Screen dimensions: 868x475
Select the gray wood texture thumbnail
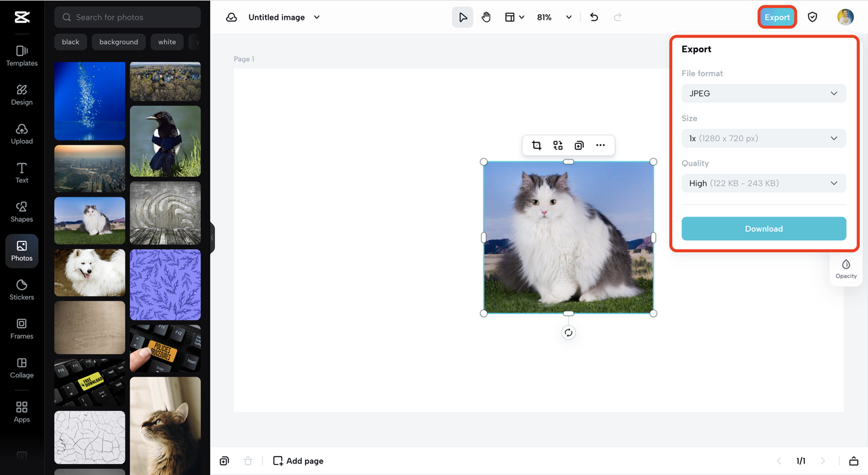pyautogui.click(x=165, y=213)
